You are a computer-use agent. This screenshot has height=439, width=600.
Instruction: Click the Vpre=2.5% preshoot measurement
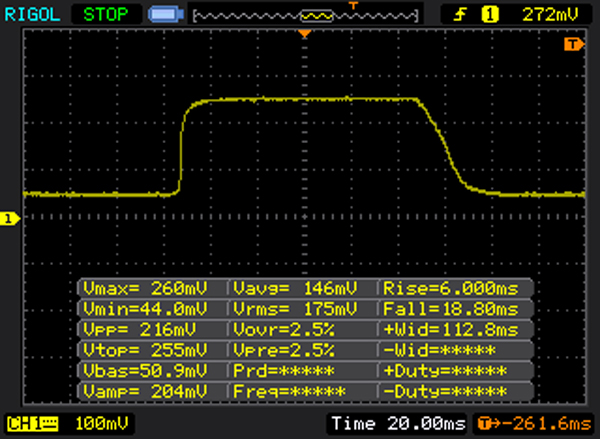coord(284,350)
